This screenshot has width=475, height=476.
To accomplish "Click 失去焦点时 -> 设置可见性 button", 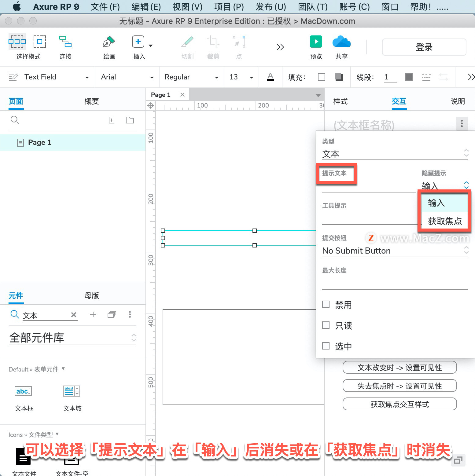I will pyautogui.click(x=400, y=386).
